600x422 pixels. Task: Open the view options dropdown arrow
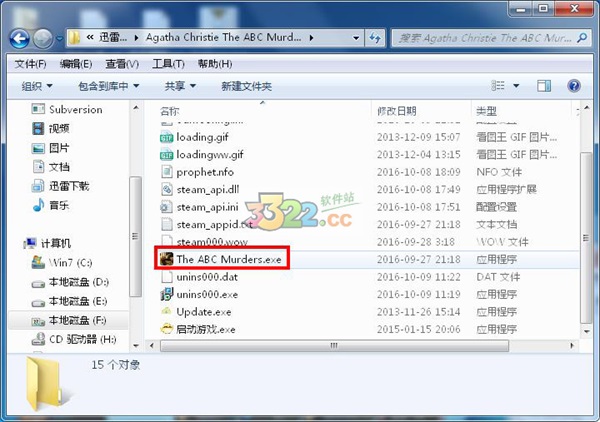pos(516,86)
